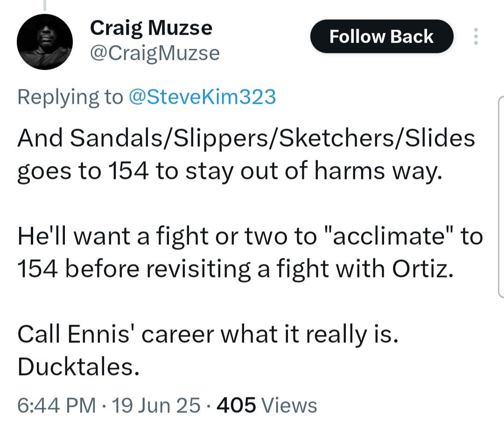Click the @CraigMuzse handle
Screen dimensions: 504x427
pyautogui.click(x=154, y=53)
